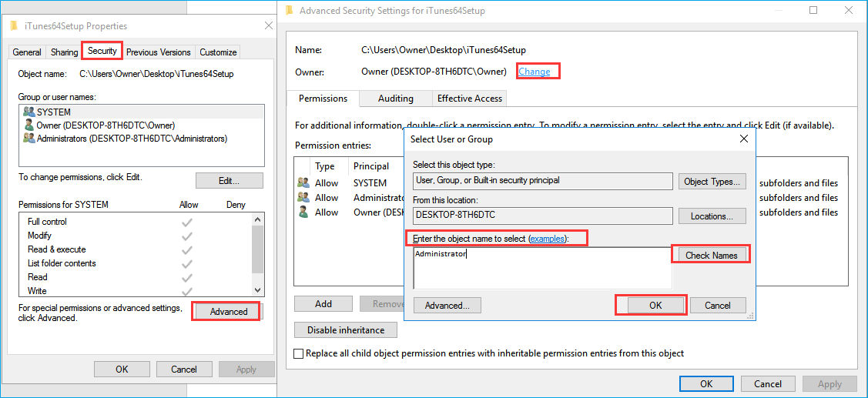Click the Object Types button
Screen dimensions: 868x398
click(x=712, y=182)
